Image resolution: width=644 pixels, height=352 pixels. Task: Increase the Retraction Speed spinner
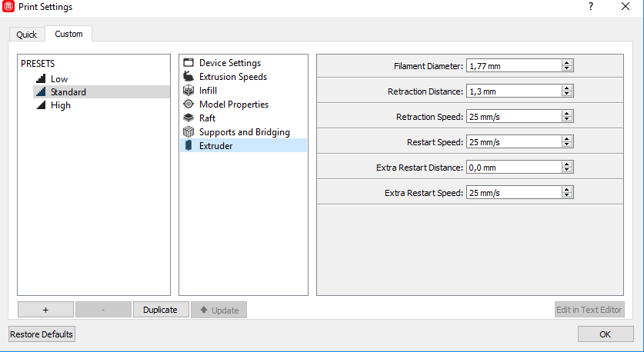coord(567,114)
